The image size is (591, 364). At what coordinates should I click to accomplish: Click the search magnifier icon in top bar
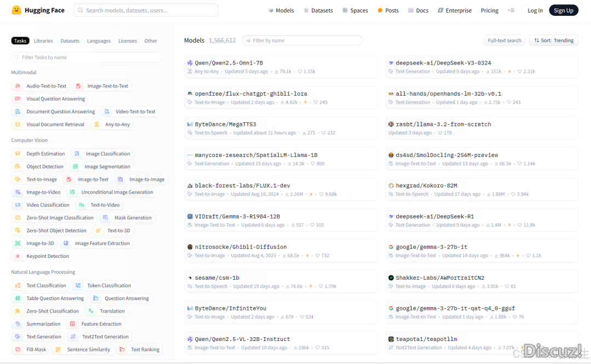click(x=80, y=10)
